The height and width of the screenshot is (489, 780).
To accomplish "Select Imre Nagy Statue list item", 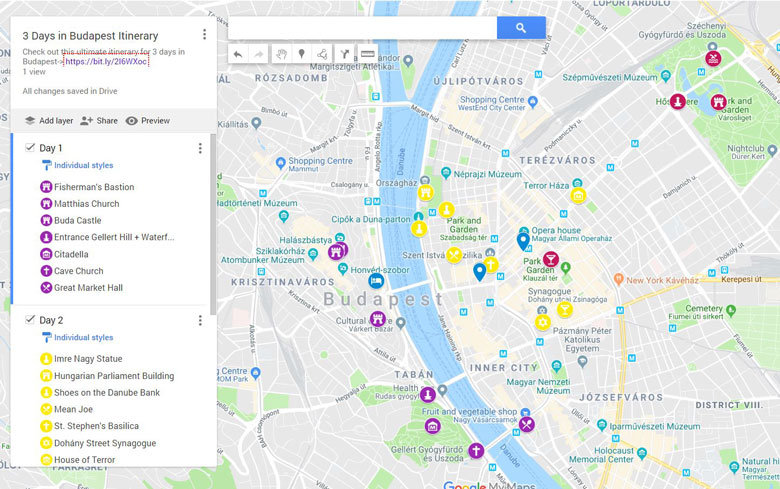I will coord(88,359).
